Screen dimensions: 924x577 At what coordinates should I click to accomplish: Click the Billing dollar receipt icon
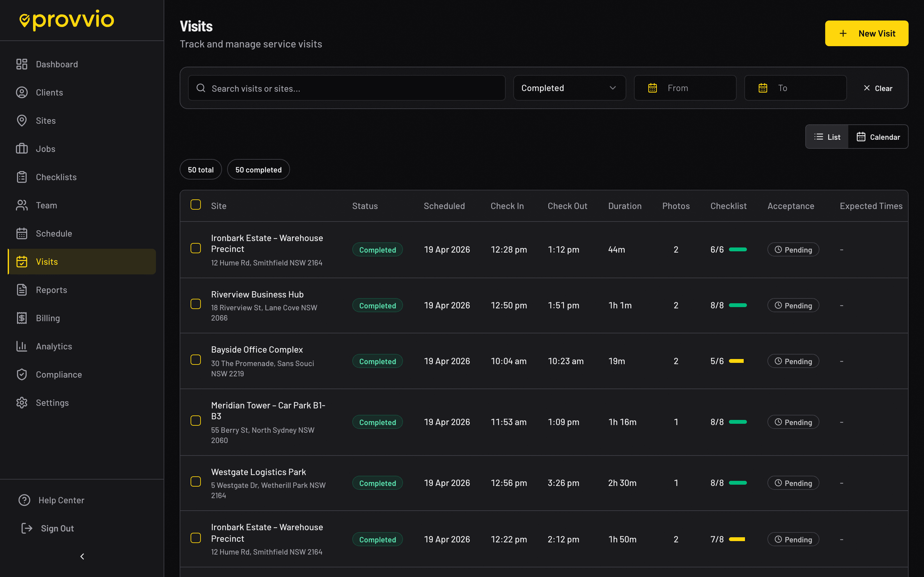click(x=22, y=318)
